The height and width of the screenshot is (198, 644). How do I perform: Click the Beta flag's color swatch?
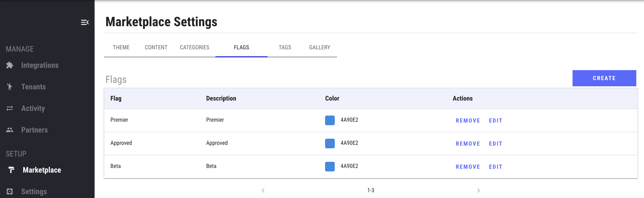click(x=330, y=166)
